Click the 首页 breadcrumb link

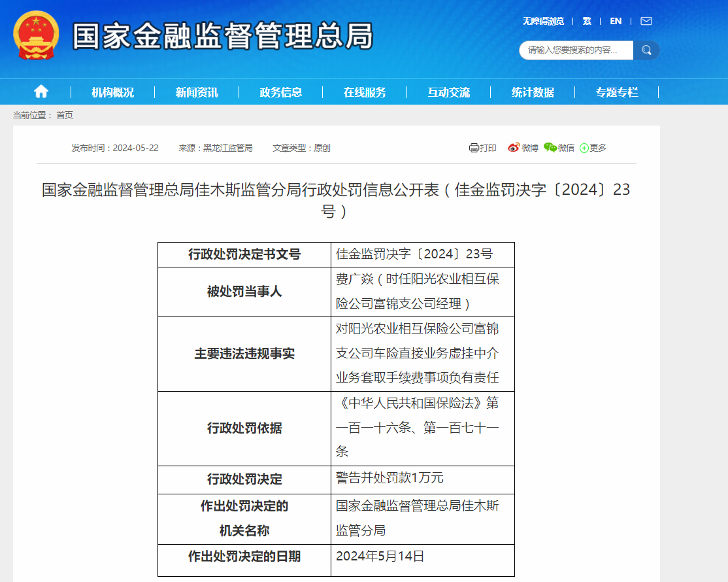(65, 115)
